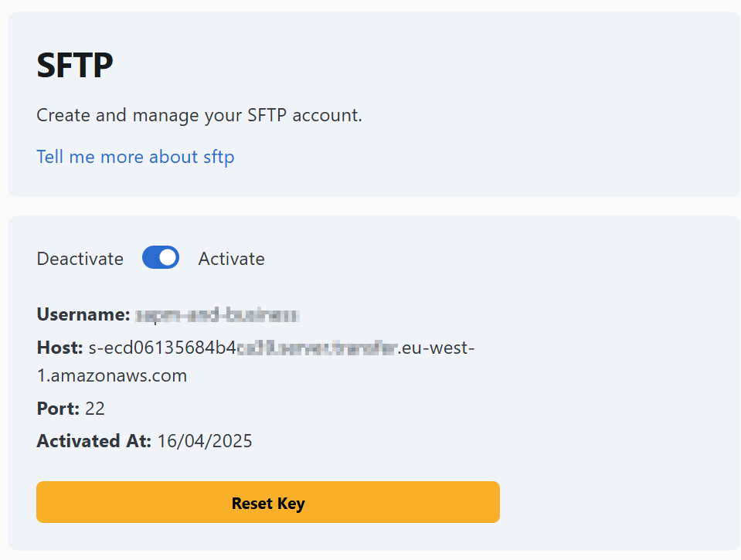Click the Port label
The image size is (741, 560).
(x=58, y=409)
